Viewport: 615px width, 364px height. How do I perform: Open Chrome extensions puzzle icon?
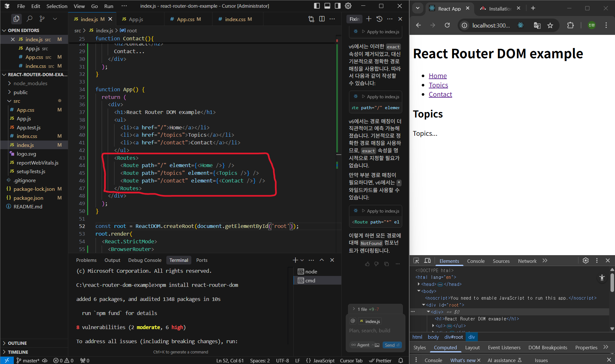tap(570, 25)
